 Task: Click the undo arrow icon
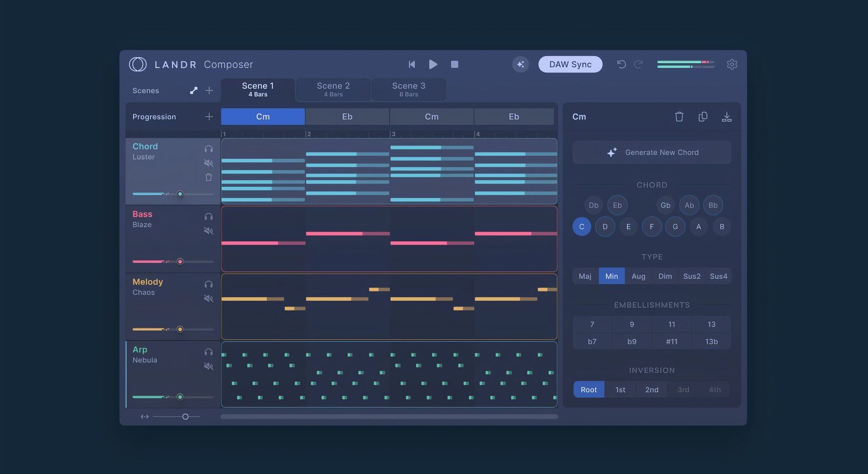tap(621, 64)
